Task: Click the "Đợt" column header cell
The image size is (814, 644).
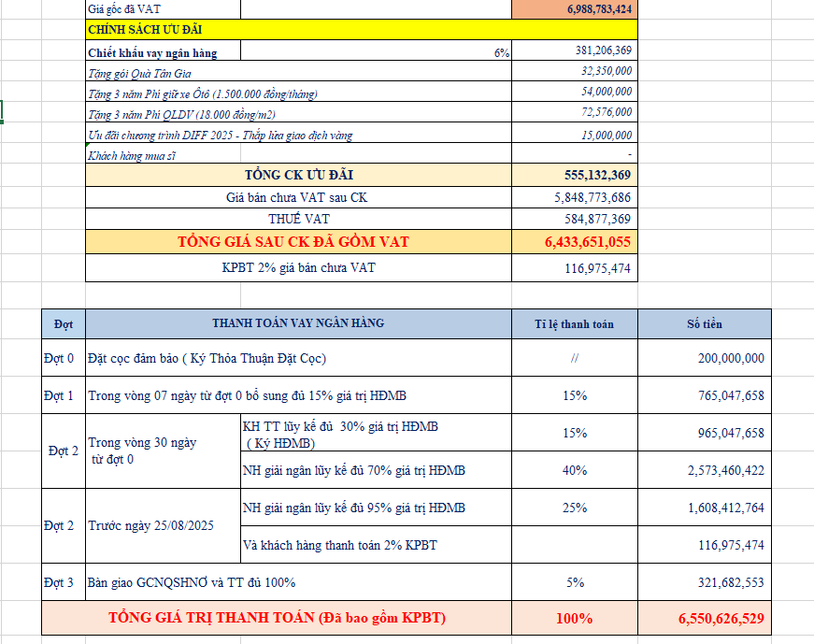Action: click(64, 324)
